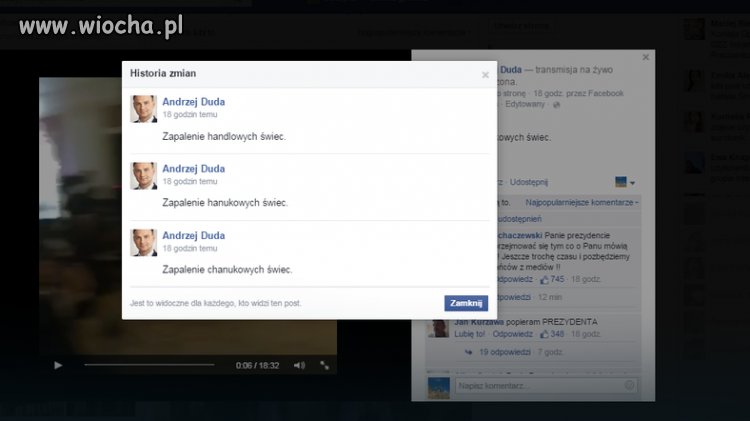Open the Udostępnij link in the post panel

529,182
